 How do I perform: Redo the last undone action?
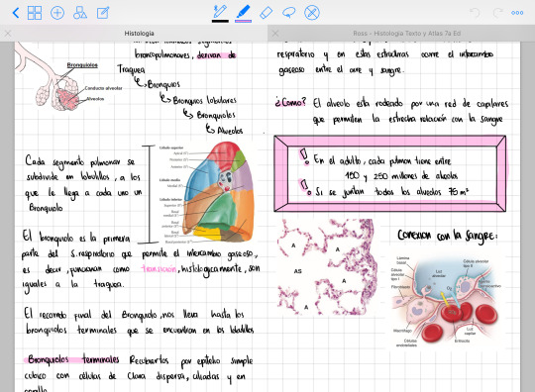(497, 13)
